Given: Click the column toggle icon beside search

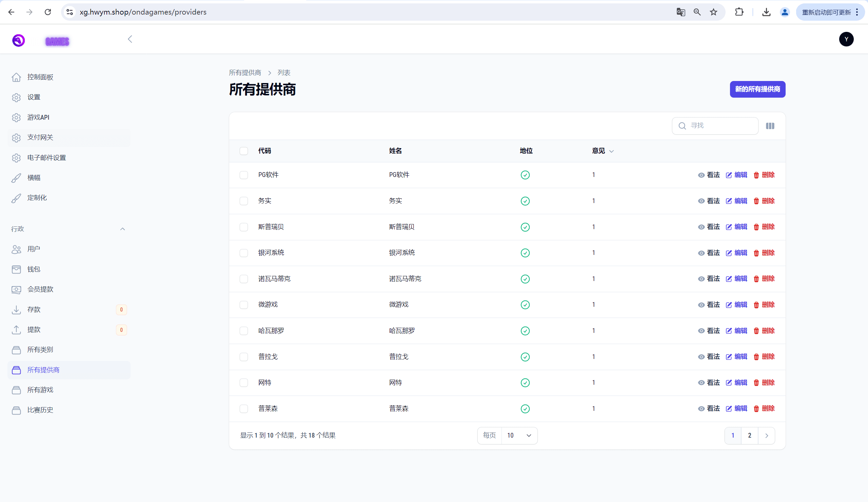Looking at the screenshot, I should pyautogui.click(x=770, y=126).
